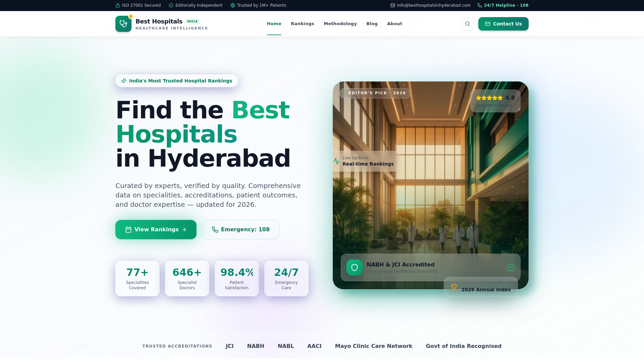Screen dimensions: 644x362
Task: Click the trophy icon by 2026 Annual Index
Action: (454, 287)
